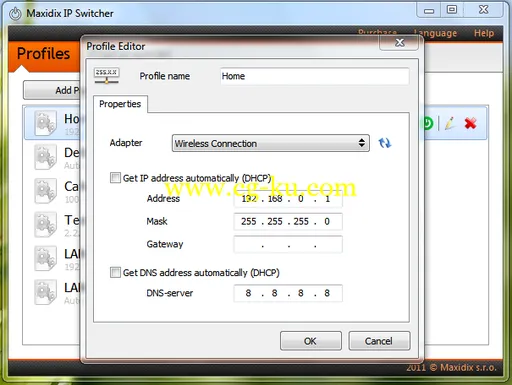Click the network profile icon beside Profile name
The image size is (512, 385).
(106, 76)
